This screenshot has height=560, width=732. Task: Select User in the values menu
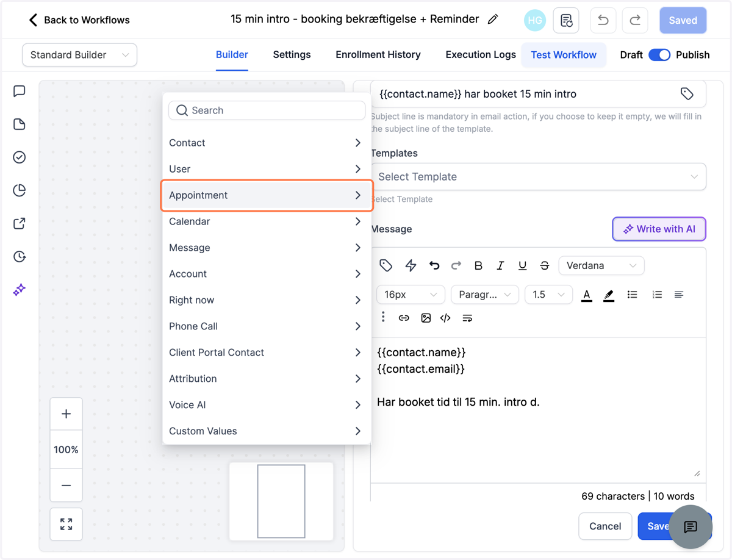[267, 169]
